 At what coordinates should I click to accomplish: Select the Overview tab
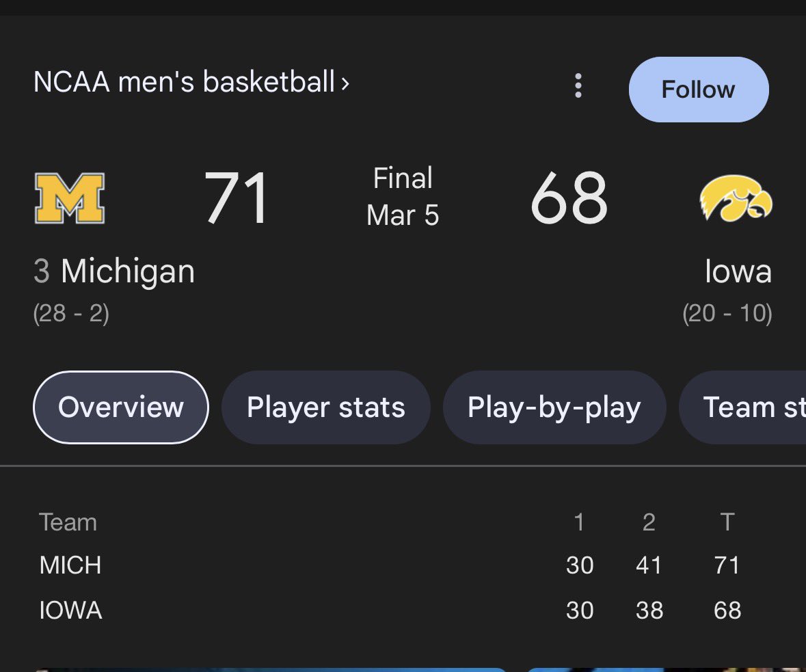click(x=121, y=407)
